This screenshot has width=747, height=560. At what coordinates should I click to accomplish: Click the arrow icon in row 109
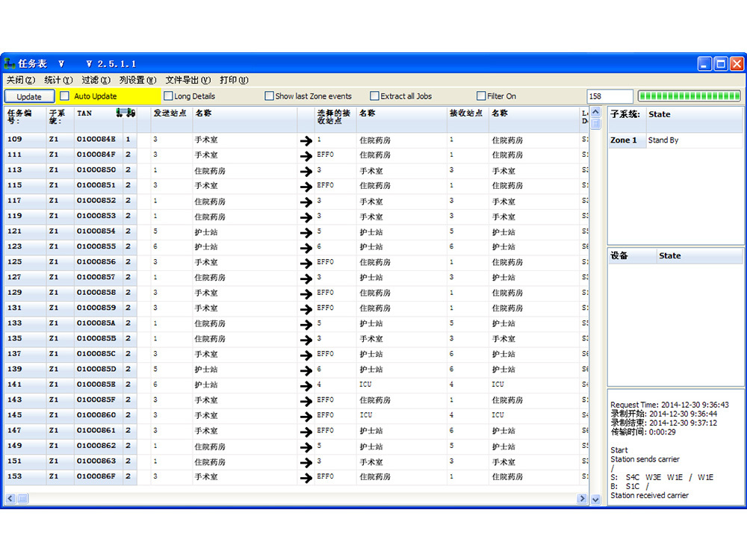tap(306, 141)
